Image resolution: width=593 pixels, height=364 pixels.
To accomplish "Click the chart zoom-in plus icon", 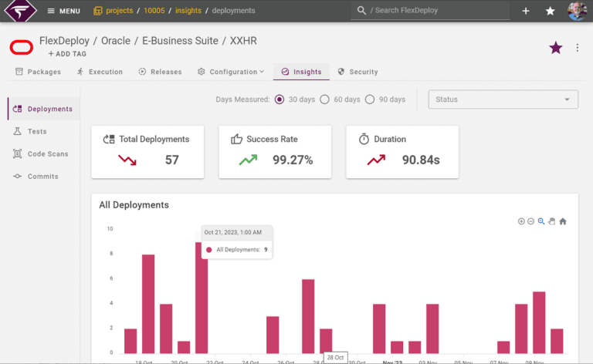I will tap(521, 221).
